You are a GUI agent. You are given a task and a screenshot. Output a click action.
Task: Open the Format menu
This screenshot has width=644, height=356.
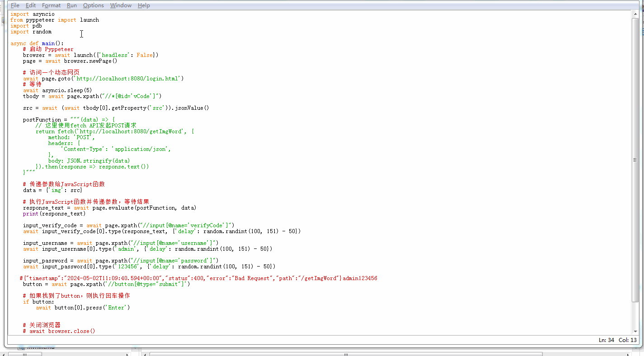[51, 5]
